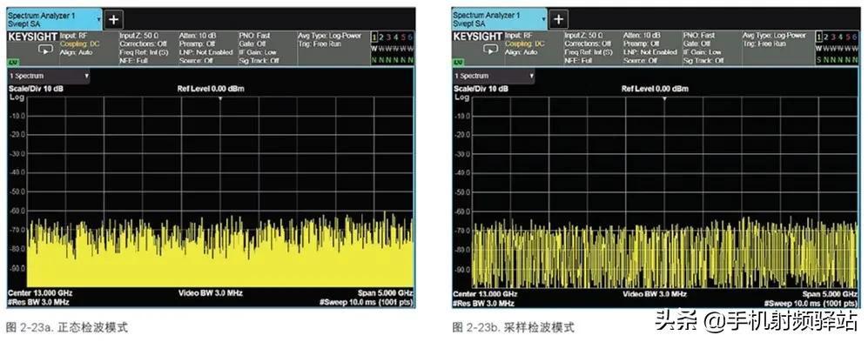Select trace 1 indicator in the Fig 2-23b analyzer

(x=819, y=37)
